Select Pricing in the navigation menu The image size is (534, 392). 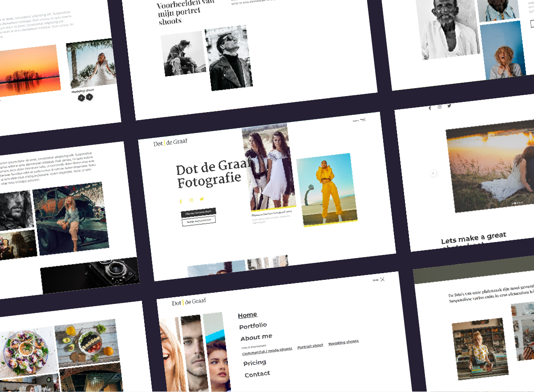click(x=255, y=363)
